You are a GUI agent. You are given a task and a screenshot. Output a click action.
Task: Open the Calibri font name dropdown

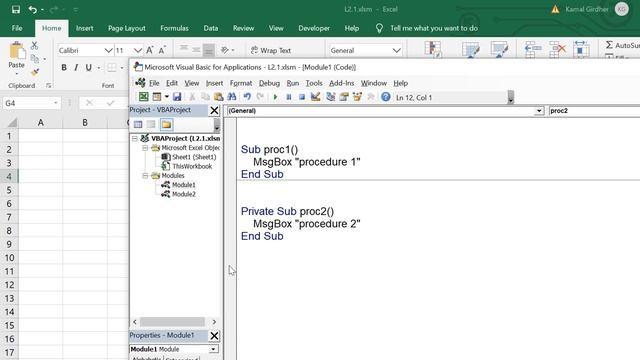coord(108,50)
